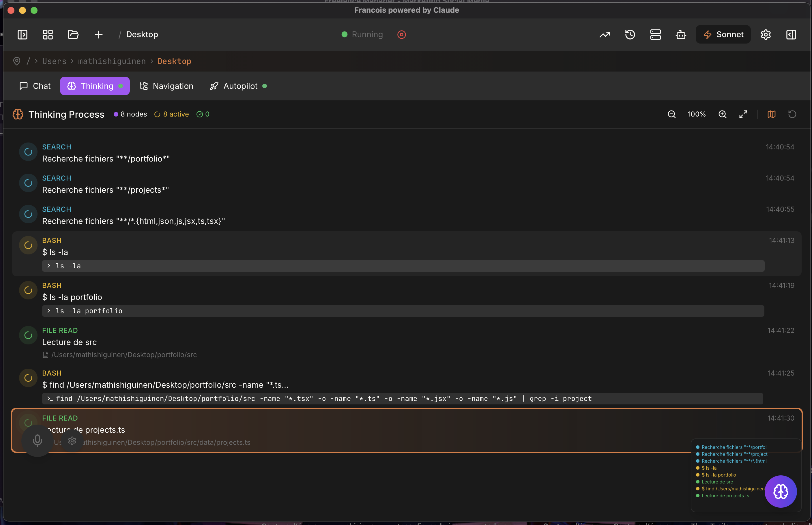Viewport: 812px width, 525px height.
Task: Toggle the right sidebar panel icon
Action: tap(791, 34)
